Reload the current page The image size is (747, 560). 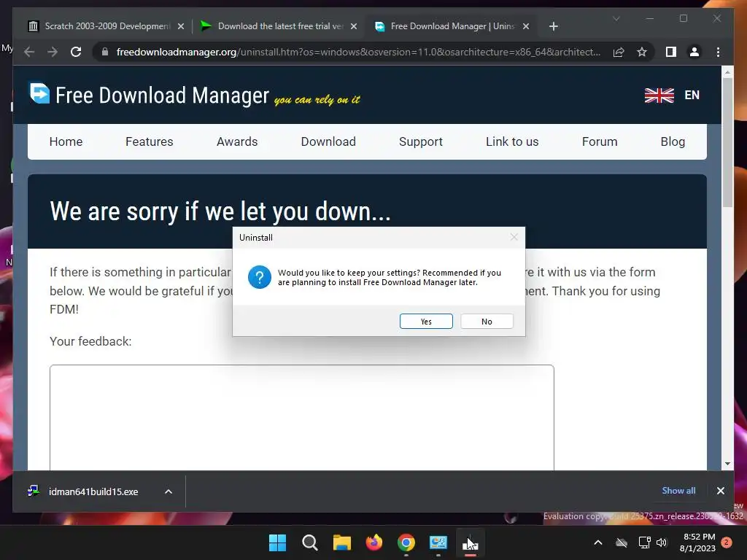coord(76,52)
